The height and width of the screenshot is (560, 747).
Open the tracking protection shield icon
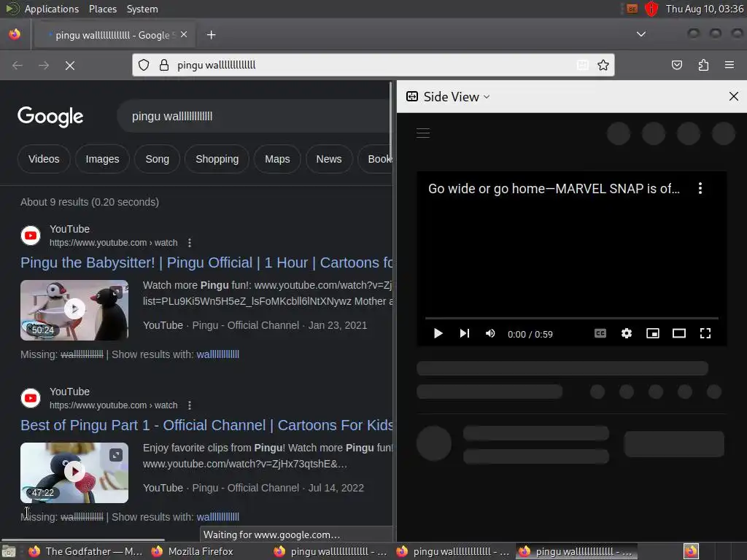click(x=144, y=65)
